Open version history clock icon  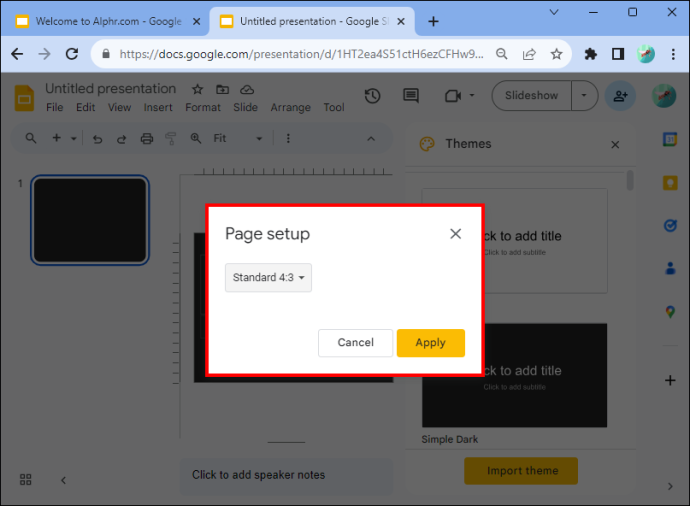pos(372,95)
